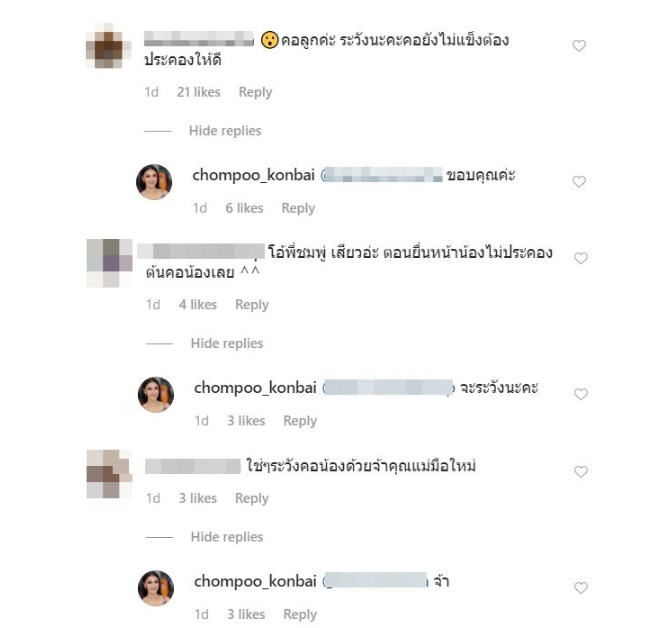View the 6 likes list
The image size is (653, 628).
point(244,208)
